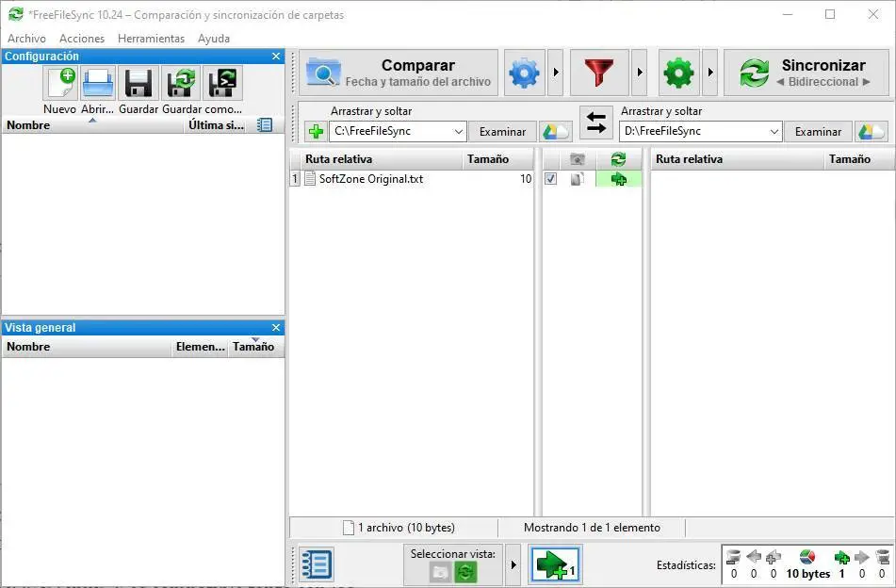Expand filter settings arrow menu
The image size is (896, 588).
pyautogui.click(x=640, y=73)
